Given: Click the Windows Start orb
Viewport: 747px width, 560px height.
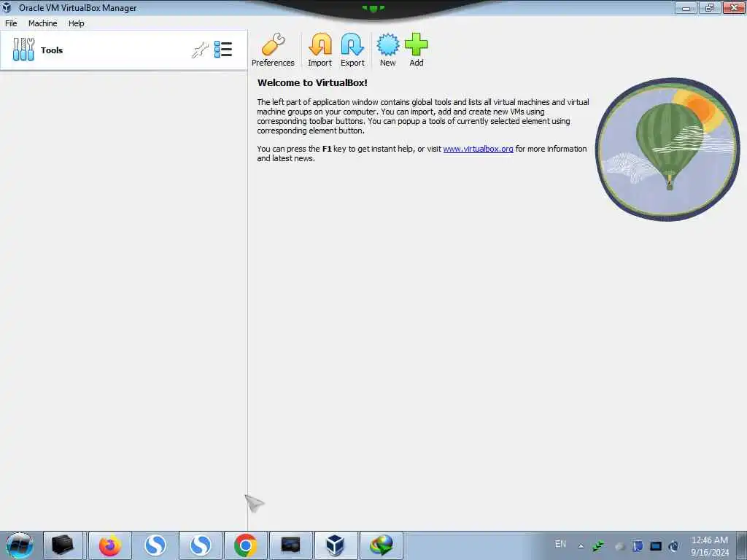Looking at the screenshot, I should tap(20, 545).
